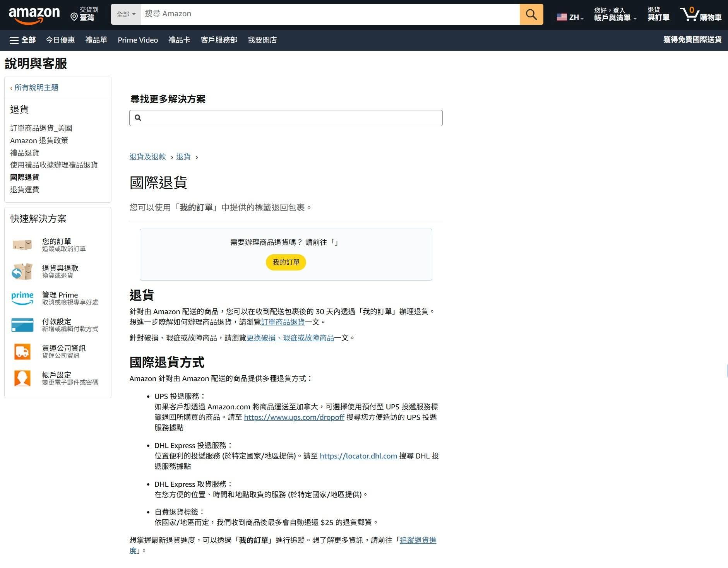
Task: Select Amazon 退貨政策 in the sidebar
Action: [39, 140]
